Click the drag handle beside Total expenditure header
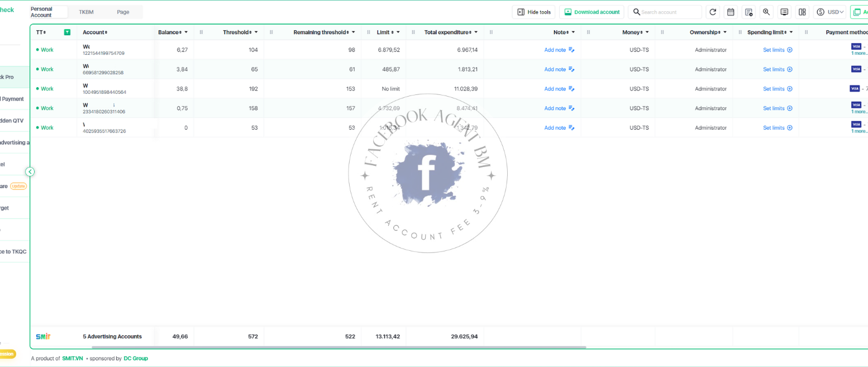This screenshot has height=367, width=868. click(413, 32)
